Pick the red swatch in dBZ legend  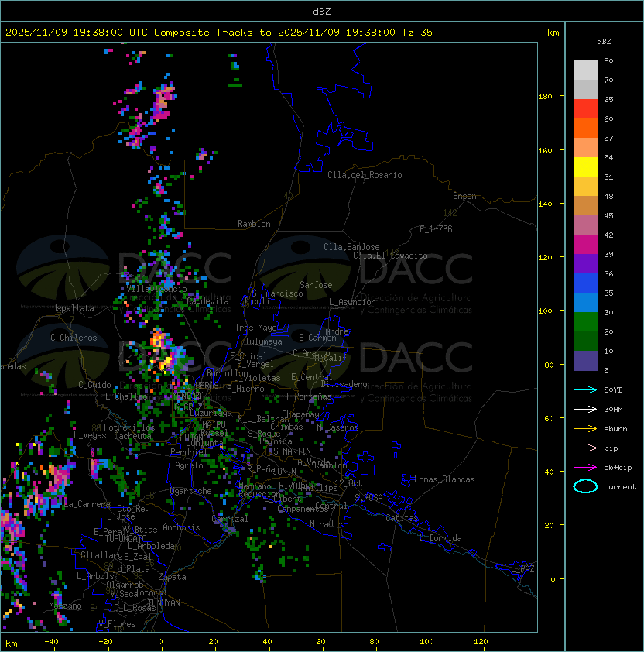coord(585,109)
